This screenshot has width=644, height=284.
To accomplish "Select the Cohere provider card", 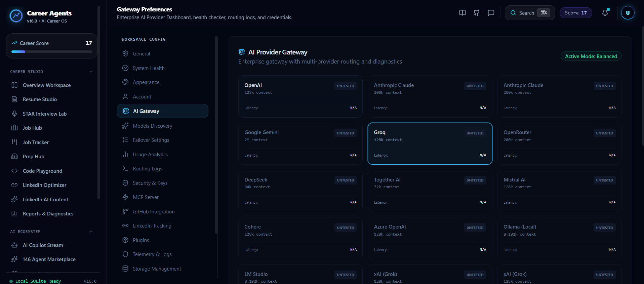I will click(x=300, y=238).
